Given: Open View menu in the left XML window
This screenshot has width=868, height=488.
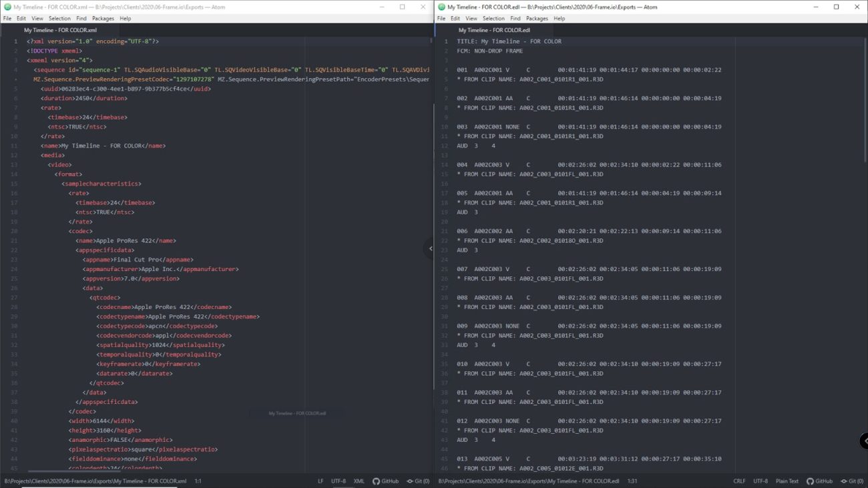Looking at the screenshot, I should pyautogui.click(x=37, y=19).
